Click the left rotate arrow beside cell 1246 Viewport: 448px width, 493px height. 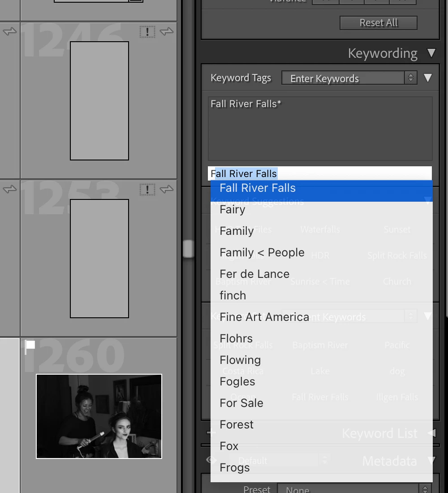pos(10,31)
